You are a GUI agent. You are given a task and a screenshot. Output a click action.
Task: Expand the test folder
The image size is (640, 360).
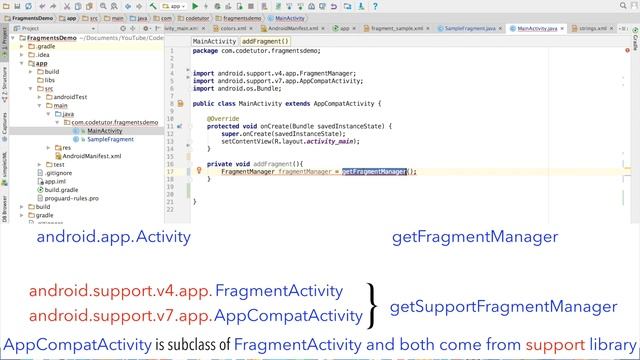click(40, 164)
